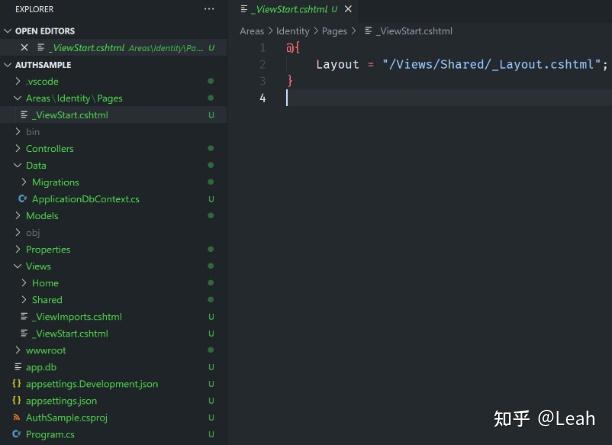Screen dimensions: 612x445
Task: Click JSON braces icon of appsettings.json
Action: 16,400
